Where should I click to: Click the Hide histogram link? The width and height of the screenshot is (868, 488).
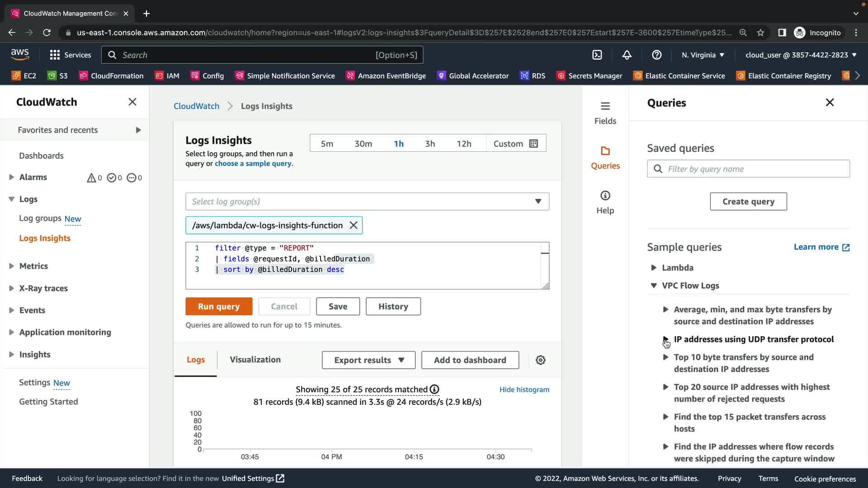click(524, 389)
